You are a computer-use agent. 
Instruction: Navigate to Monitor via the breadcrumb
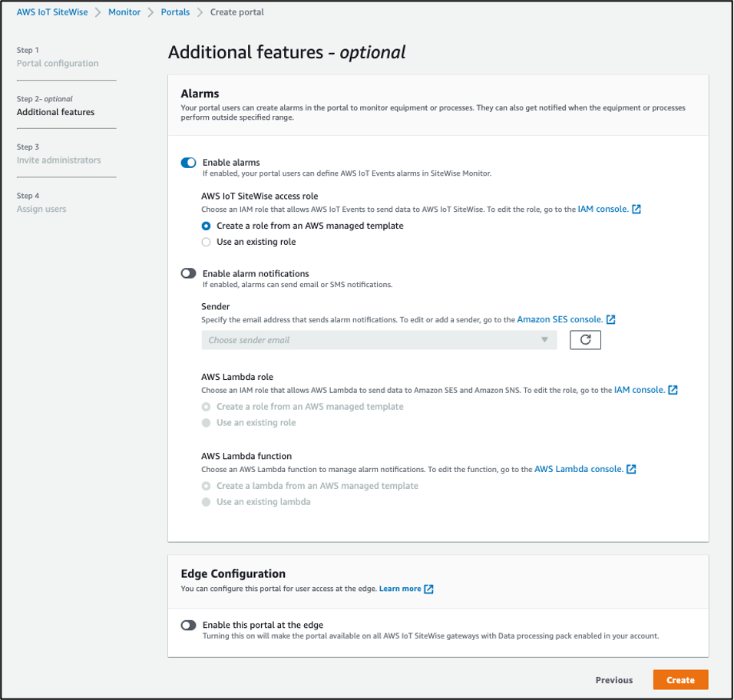[124, 12]
